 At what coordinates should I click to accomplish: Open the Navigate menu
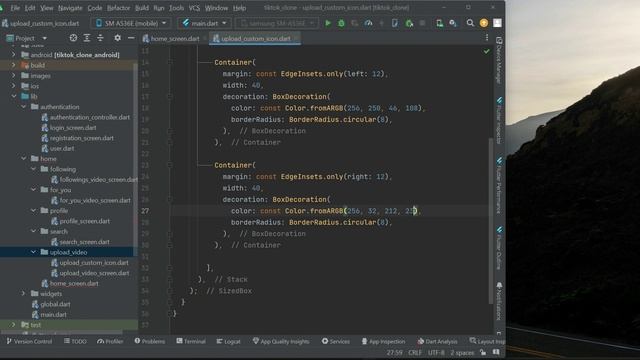click(x=70, y=8)
